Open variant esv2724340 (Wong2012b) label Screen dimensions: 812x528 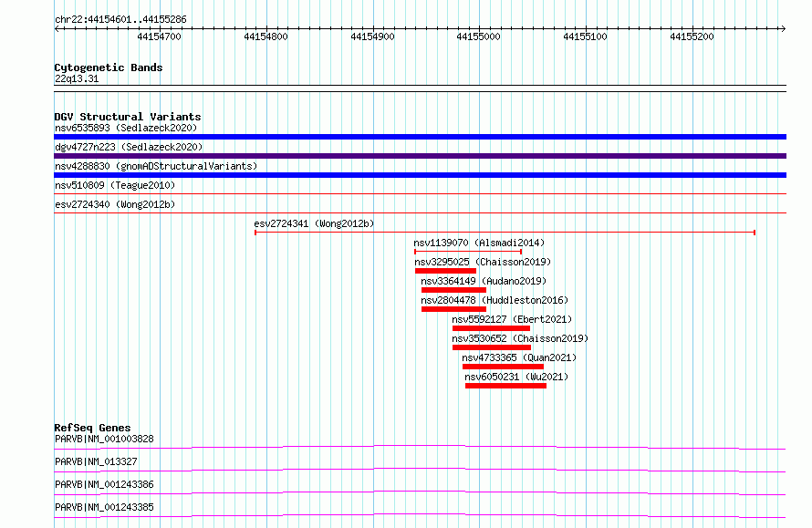coord(115,204)
